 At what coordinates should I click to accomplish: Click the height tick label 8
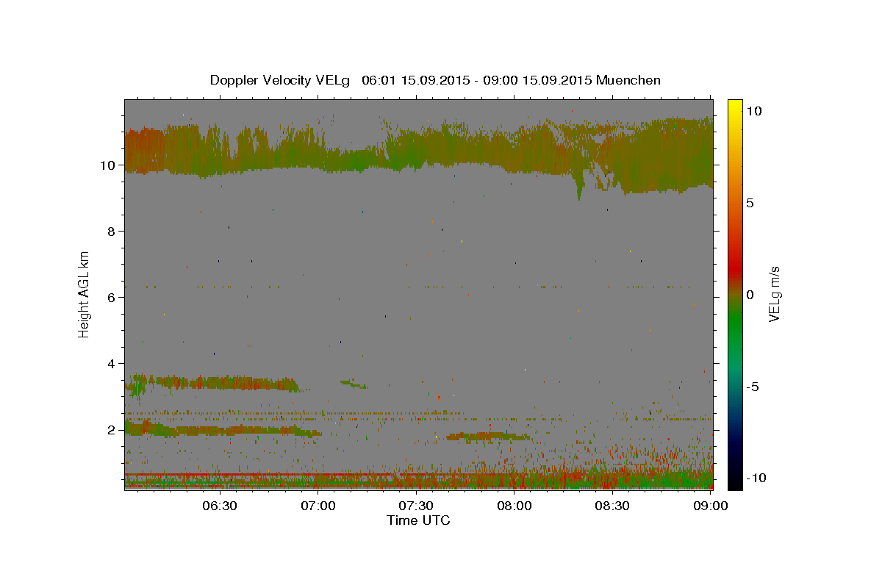click(112, 232)
